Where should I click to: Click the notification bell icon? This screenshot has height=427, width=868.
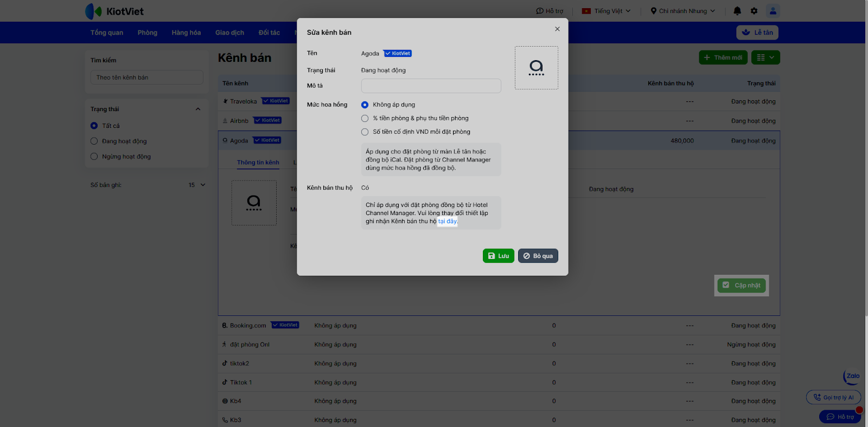coord(737,11)
